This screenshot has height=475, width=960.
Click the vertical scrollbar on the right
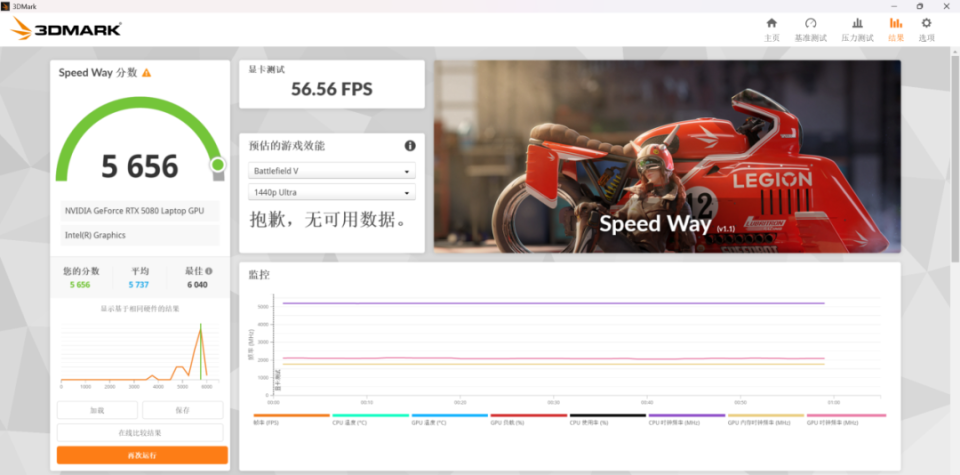tap(954, 159)
